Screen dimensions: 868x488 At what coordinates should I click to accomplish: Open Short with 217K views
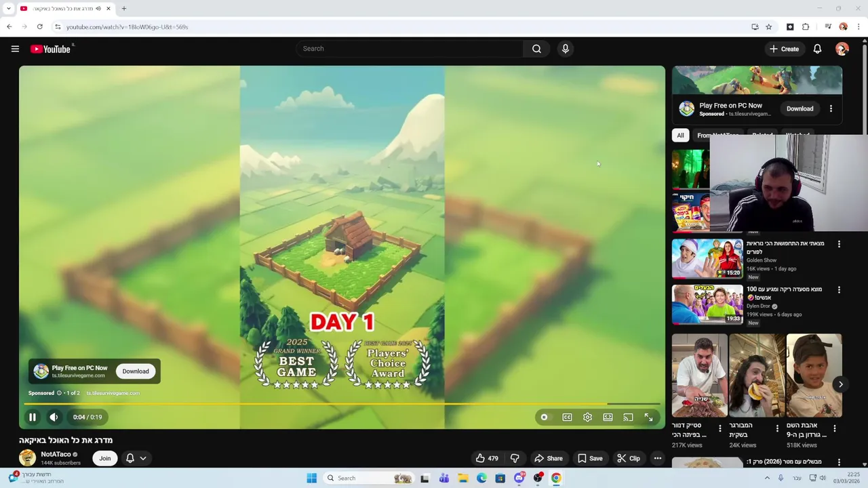pyautogui.click(x=699, y=375)
